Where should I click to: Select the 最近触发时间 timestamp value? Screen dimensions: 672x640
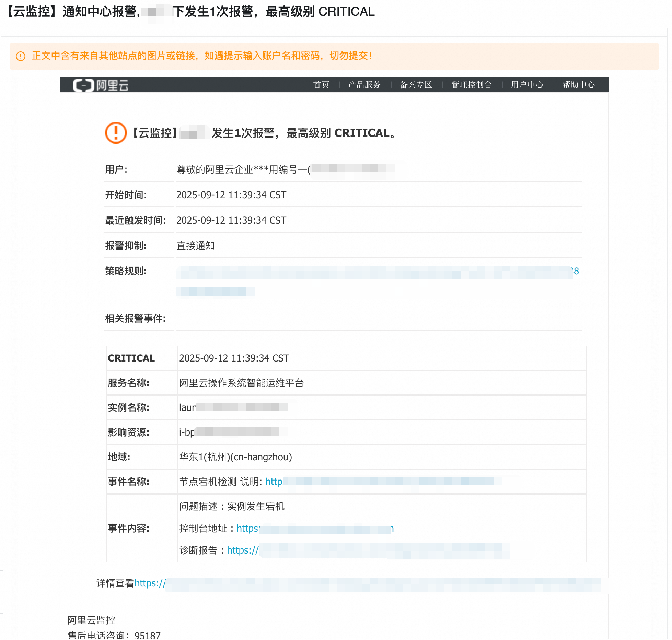click(x=231, y=220)
